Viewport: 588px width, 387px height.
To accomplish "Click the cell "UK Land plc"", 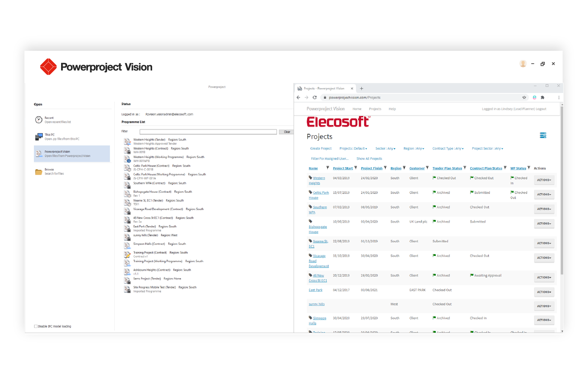I will tap(418, 222).
